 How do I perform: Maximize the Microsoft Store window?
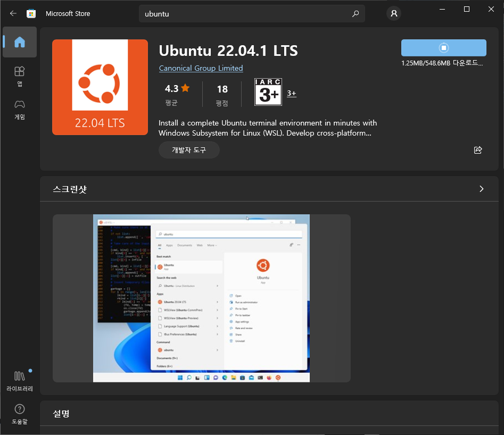[x=467, y=9]
